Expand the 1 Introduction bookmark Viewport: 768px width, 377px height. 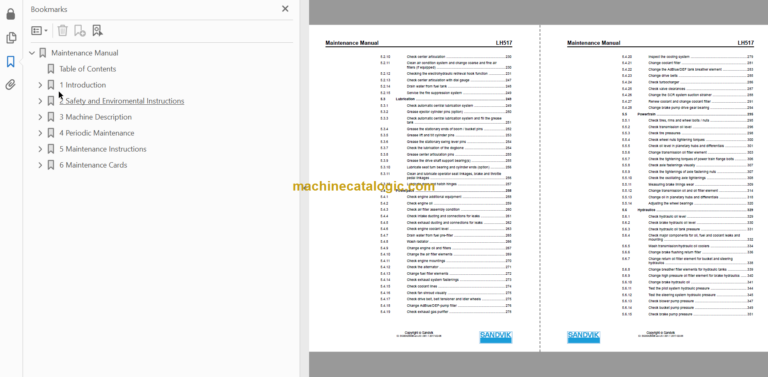coord(40,85)
